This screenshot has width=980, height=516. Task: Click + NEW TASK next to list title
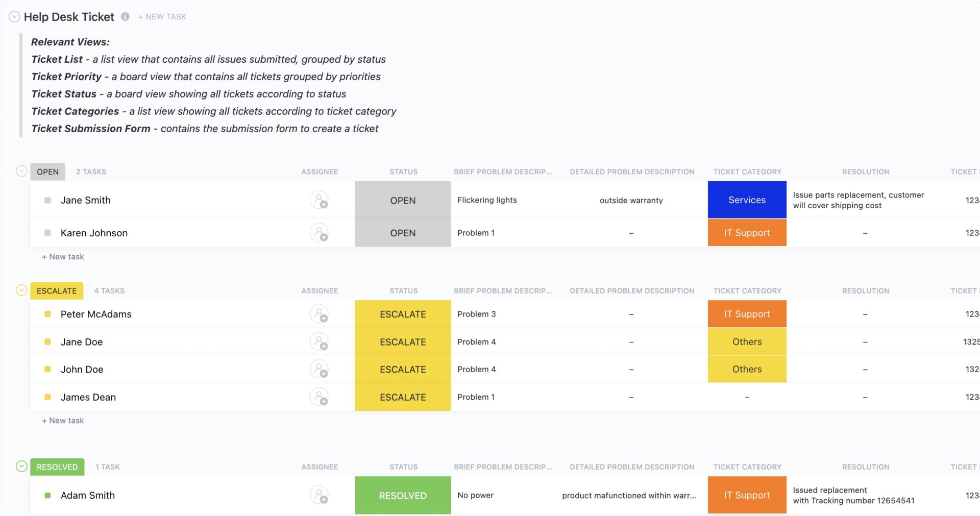[x=162, y=17]
